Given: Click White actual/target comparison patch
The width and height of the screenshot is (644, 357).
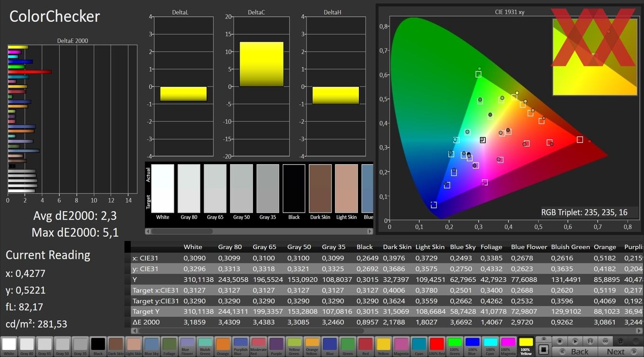Looking at the screenshot, I should pyautogui.click(x=162, y=188).
